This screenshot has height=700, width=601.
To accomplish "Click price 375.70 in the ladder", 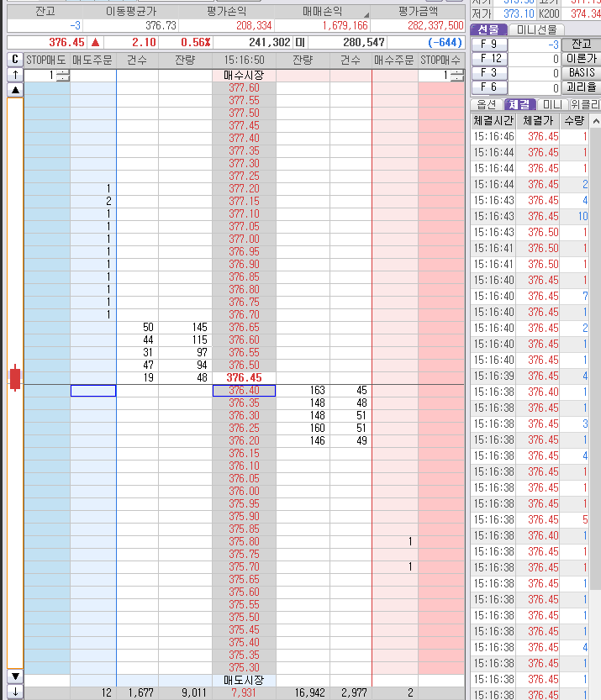I will point(244,566).
